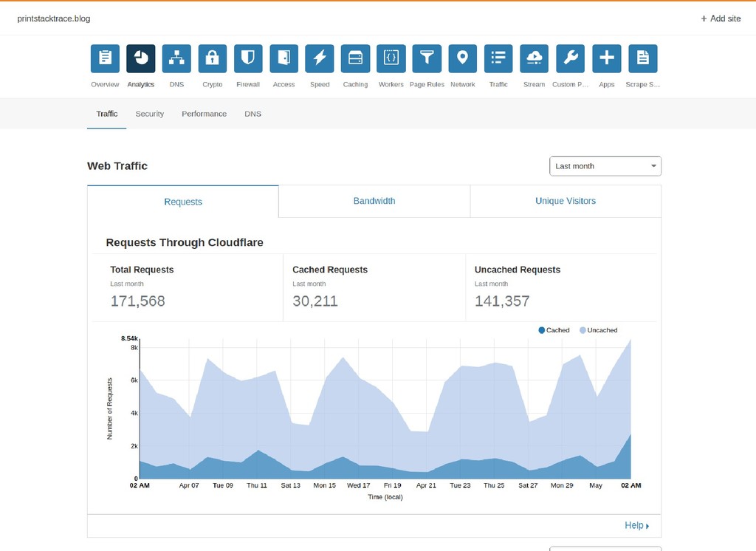Screen dimensions: 756x551
Task: Open the Crypto padlock icon
Action: [x=213, y=58]
